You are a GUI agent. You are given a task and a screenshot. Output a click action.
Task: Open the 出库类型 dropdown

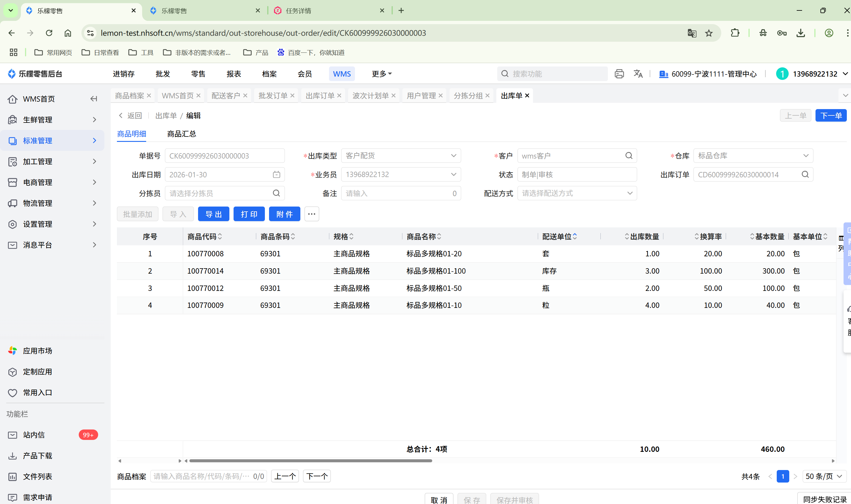tap(401, 156)
